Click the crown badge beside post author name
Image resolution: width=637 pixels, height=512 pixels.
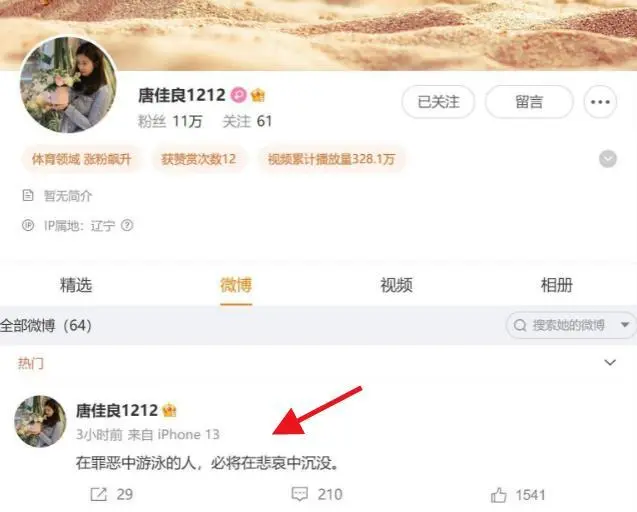[169, 411]
